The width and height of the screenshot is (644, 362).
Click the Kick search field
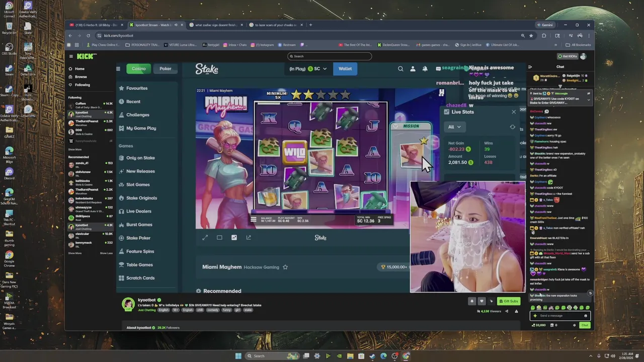(330, 56)
